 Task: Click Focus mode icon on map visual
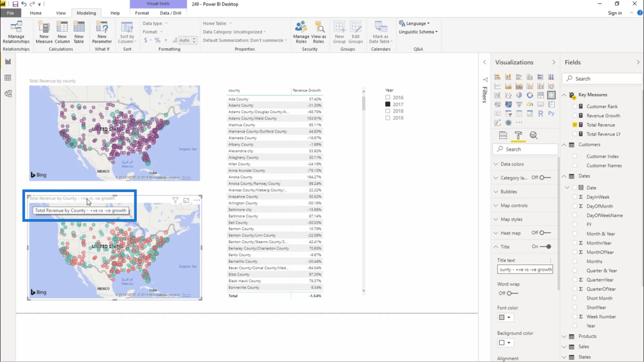(186, 200)
